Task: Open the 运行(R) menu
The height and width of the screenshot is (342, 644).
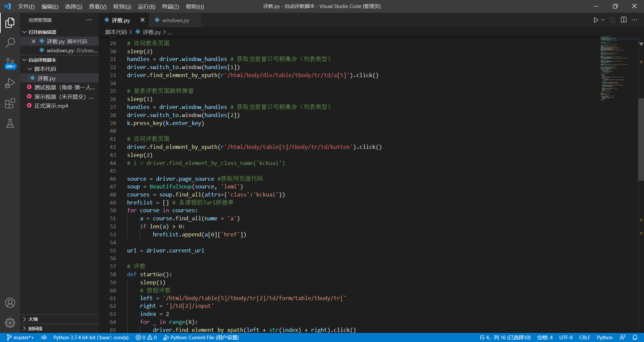Action: 147,6
